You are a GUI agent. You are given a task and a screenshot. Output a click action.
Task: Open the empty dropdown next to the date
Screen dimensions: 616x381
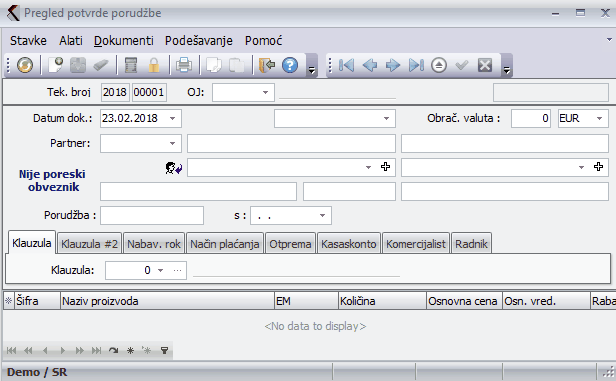click(386, 119)
